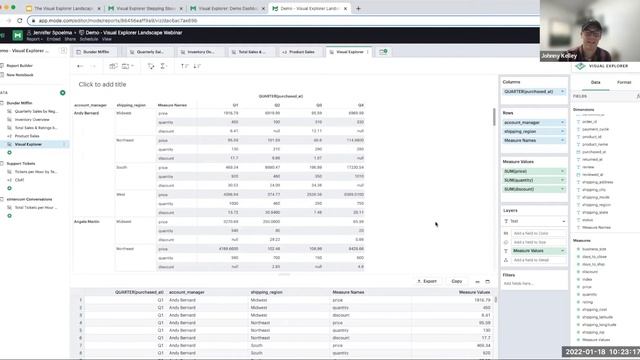Click the Fields search box

pyautogui.click(x=603, y=96)
